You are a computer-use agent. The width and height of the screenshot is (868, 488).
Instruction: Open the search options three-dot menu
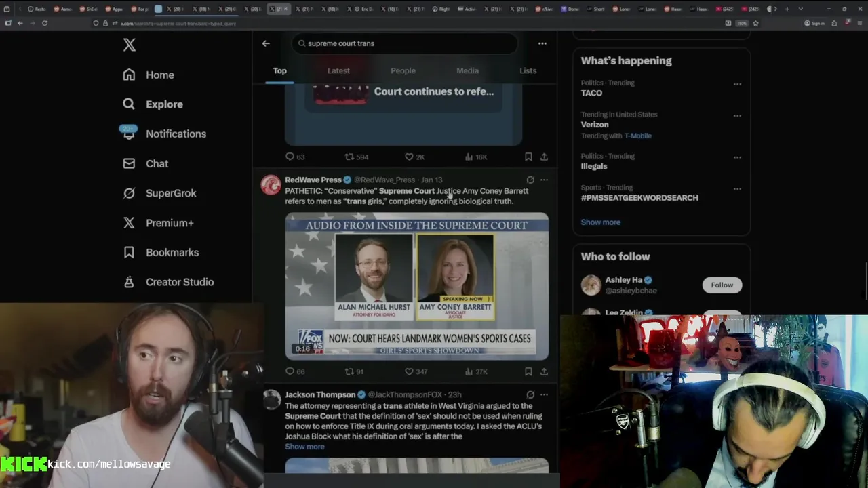[542, 43]
